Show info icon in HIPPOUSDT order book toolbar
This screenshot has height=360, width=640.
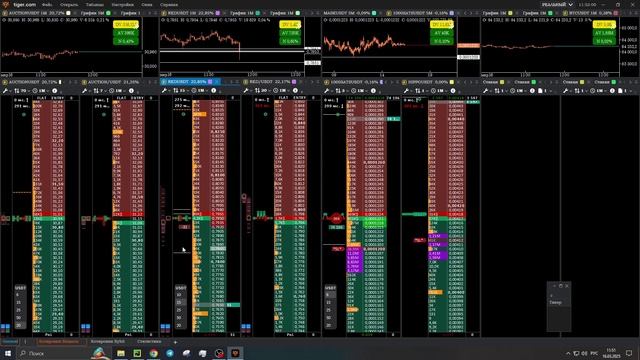click(x=453, y=91)
